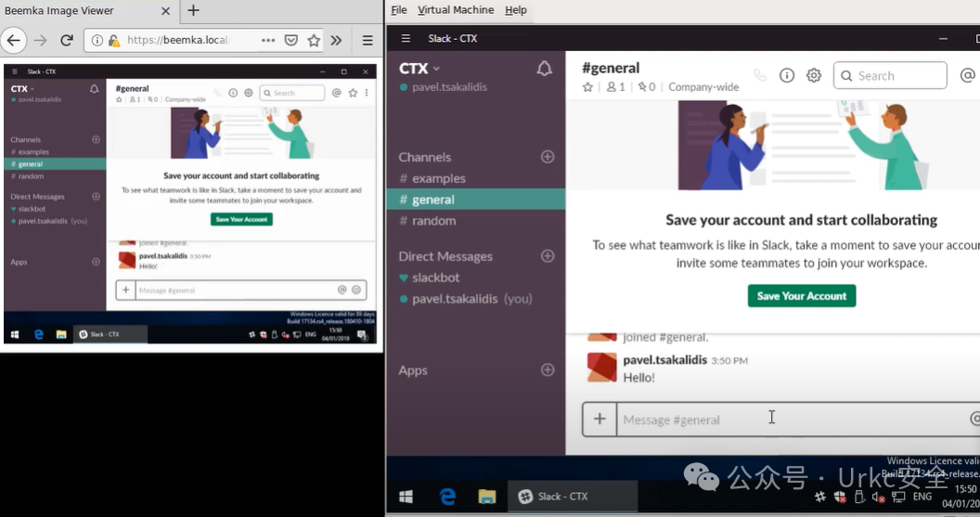Viewport: 980px width, 517px height.
Task: Open pavel.tsakalidis profile from Hello message
Action: [x=665, y=359]
